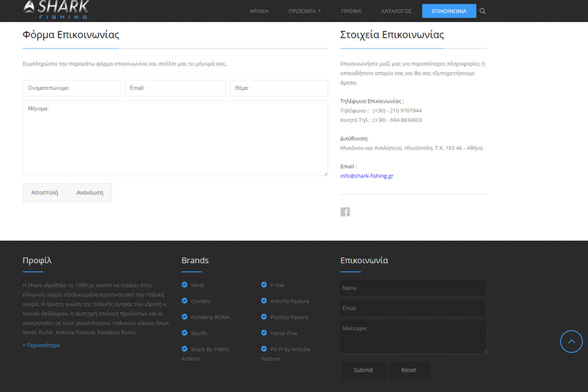Open the Veret brand link
This screenshot has height=392, width=588.
[x=197, y=285]
